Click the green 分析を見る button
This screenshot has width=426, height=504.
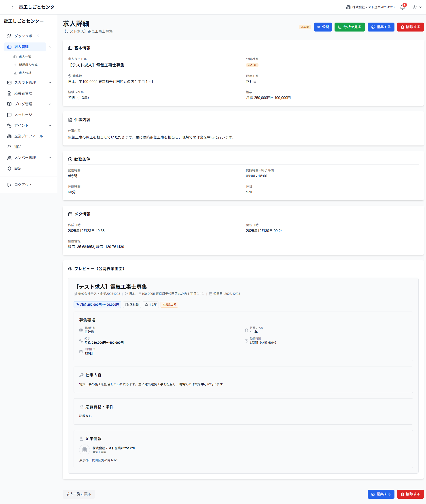[x=350, y=27]
